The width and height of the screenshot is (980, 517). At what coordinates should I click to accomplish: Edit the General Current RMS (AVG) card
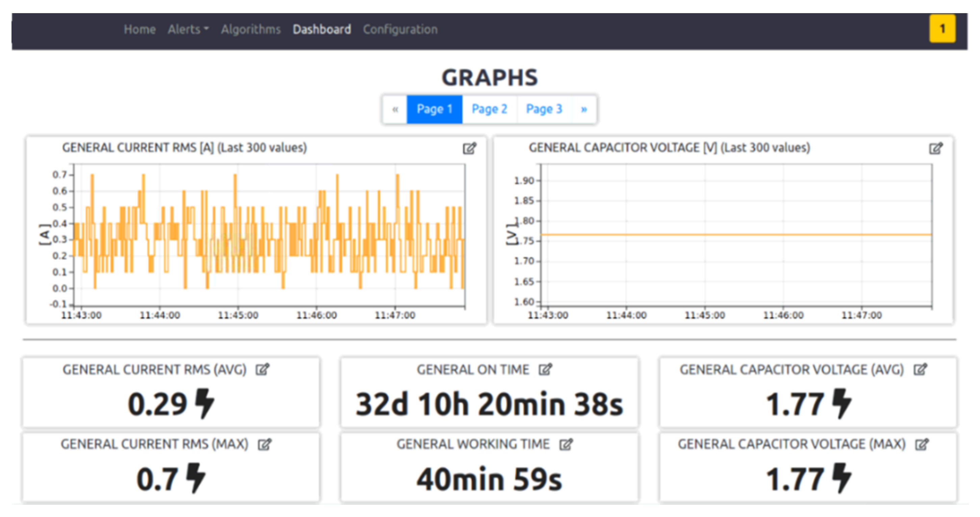262,369
